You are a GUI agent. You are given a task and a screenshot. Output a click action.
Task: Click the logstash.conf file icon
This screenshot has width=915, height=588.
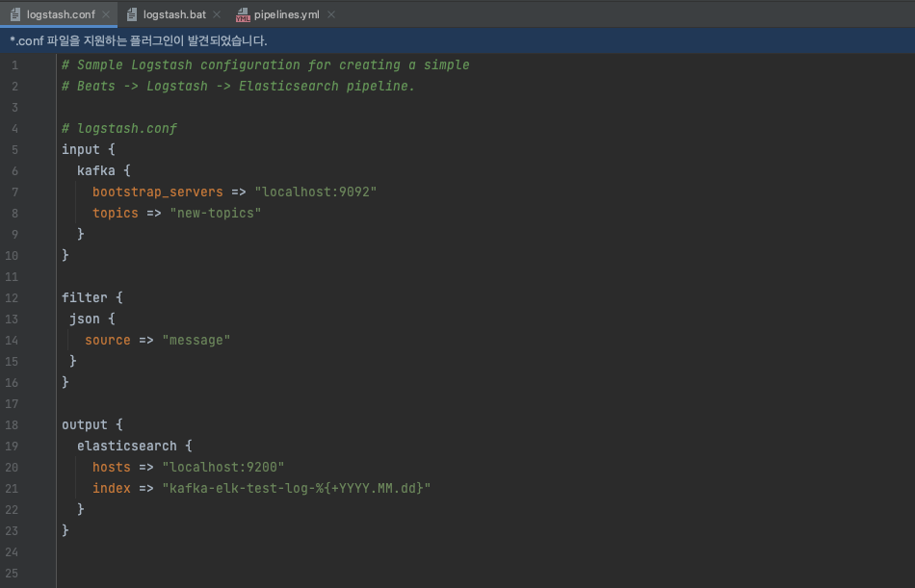click(15, 14)
